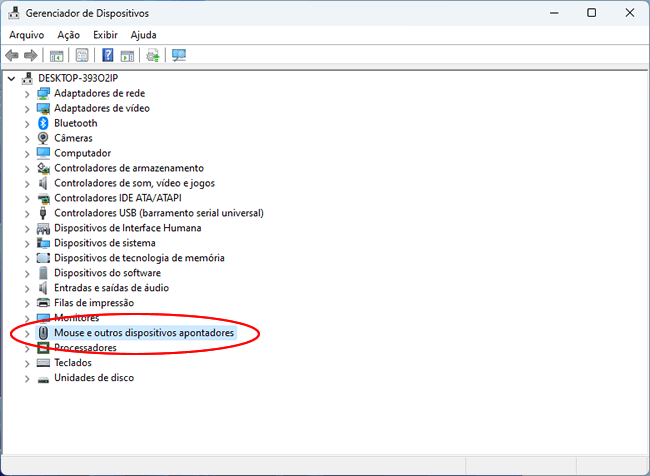Select Mouse e outros dispositivos apontadores label

[x=144, y=333]
